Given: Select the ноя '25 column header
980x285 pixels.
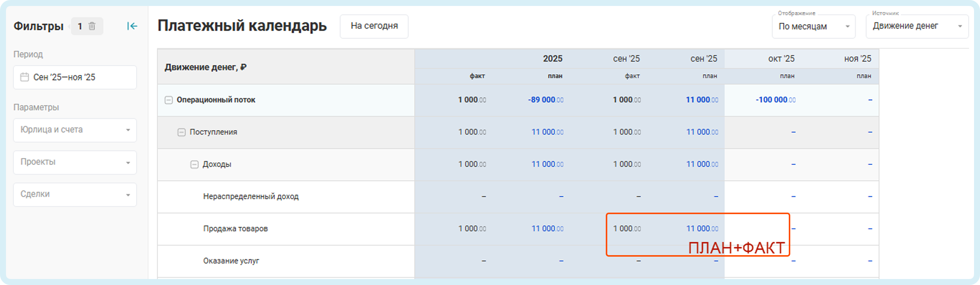Looking at the screenshot, I should pyautogui.click(x=857, y=59).
